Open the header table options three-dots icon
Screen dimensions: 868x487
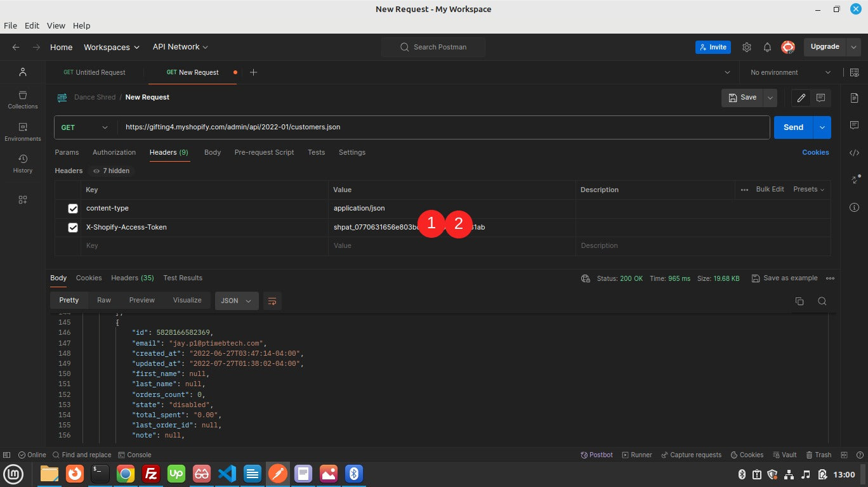[744, 190]
